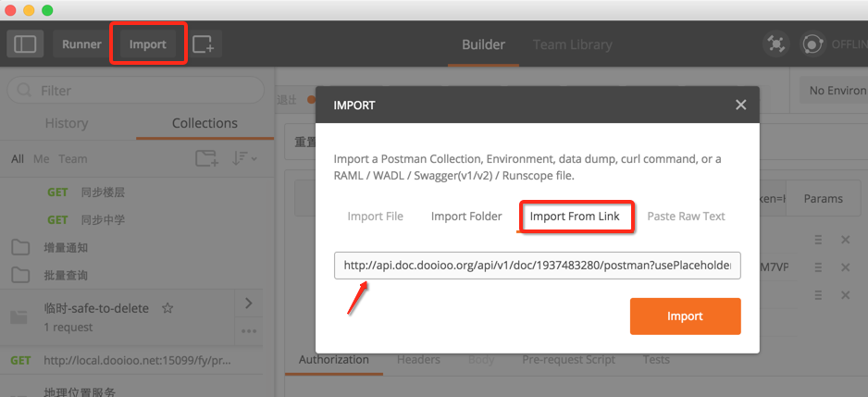Click the orange Import button
The width and height of the screenshot is (868, 397).
tap(685, 316)
